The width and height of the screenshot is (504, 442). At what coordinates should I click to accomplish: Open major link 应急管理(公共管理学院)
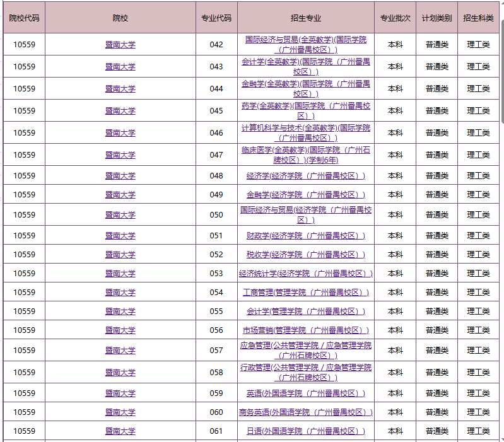click(306, 351)
